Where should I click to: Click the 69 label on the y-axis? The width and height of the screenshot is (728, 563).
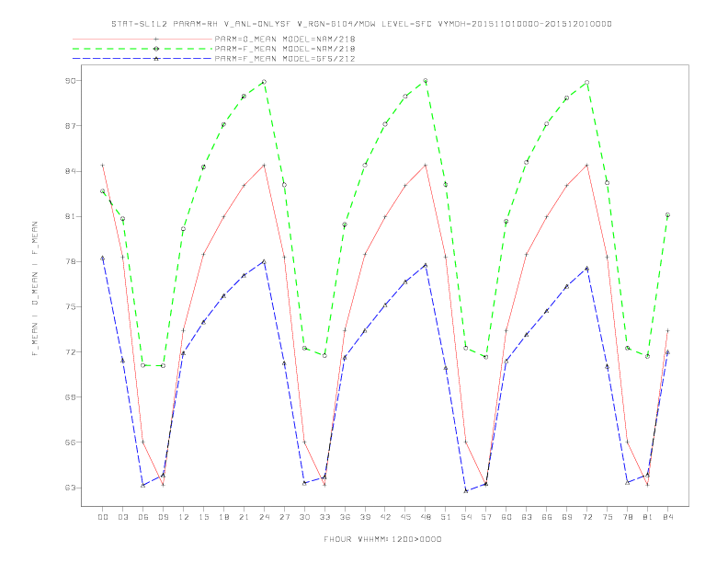click(x=70, y=397)
